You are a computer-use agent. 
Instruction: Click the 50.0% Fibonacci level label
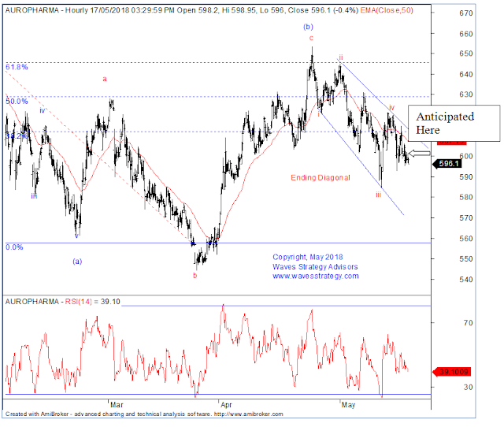(17, 102)
